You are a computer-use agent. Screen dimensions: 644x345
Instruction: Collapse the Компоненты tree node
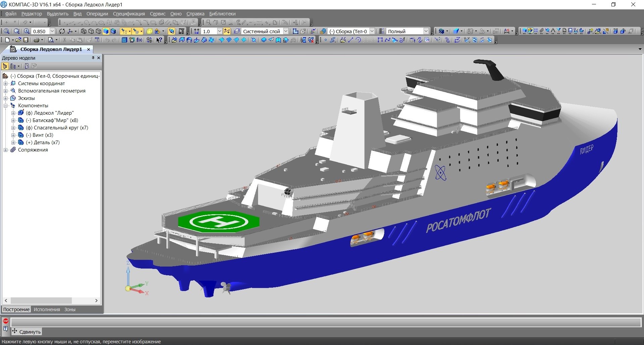point(5,106)
